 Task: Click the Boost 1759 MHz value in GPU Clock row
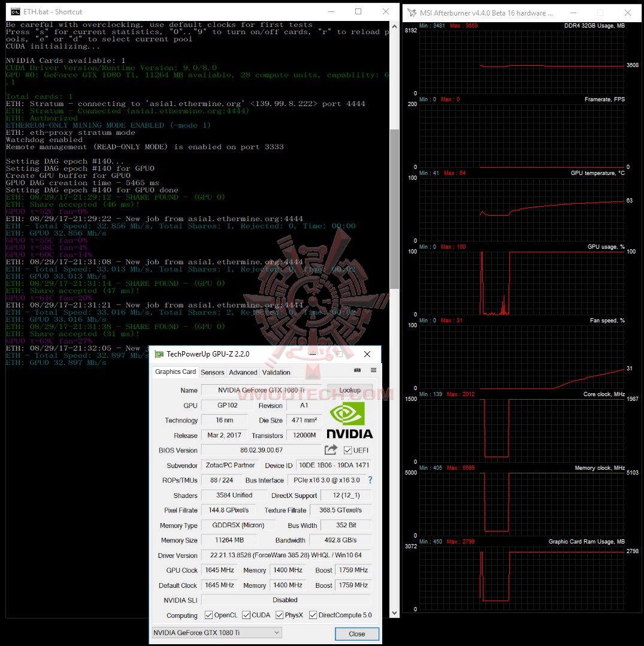[x=353, y=570]
